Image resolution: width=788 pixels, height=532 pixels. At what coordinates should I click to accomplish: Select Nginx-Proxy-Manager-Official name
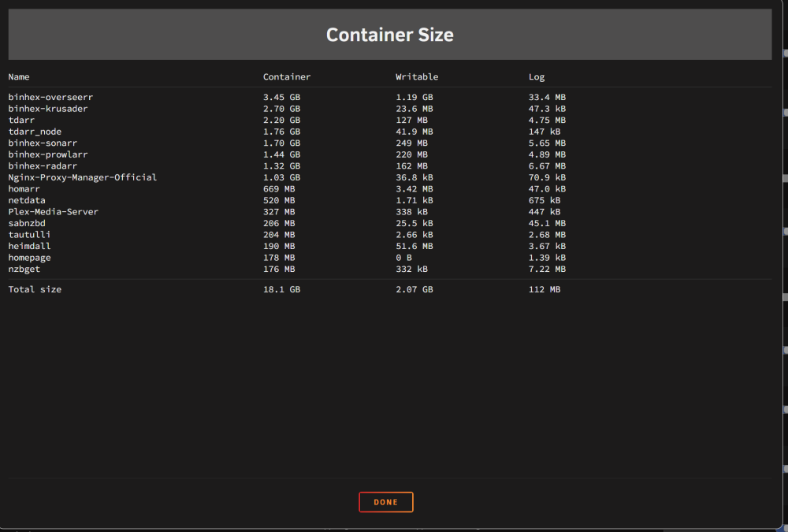tap(83, 177)
